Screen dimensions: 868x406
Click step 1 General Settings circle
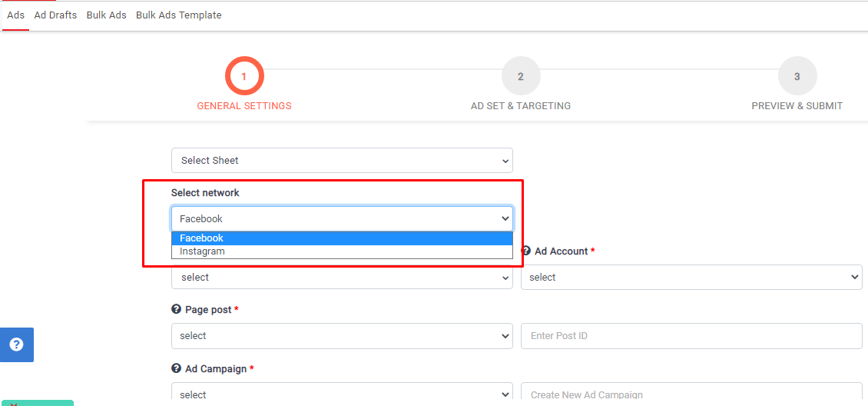(x=244, y=77)
